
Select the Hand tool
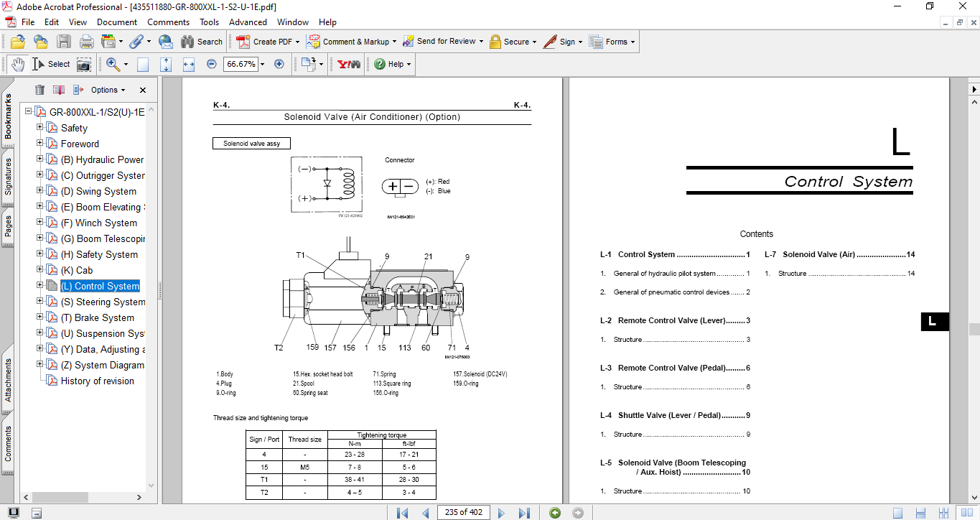click(x=17, y=64)
